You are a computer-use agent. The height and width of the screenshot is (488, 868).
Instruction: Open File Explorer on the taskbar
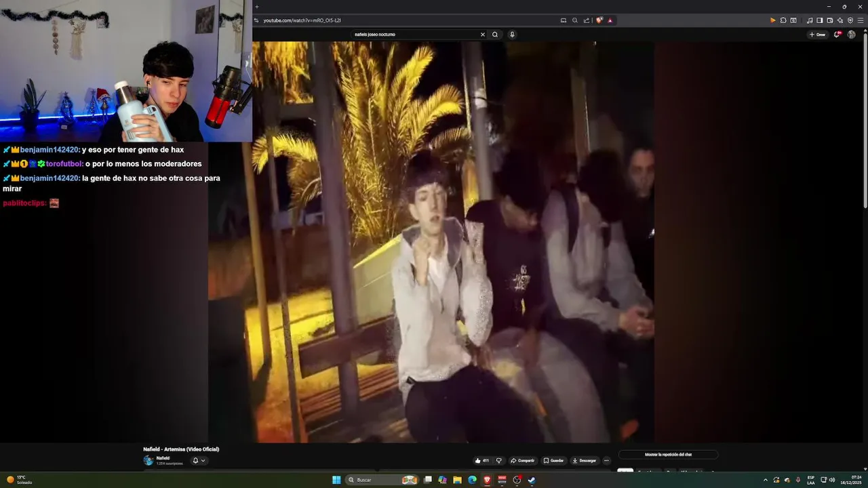(458, 480)
